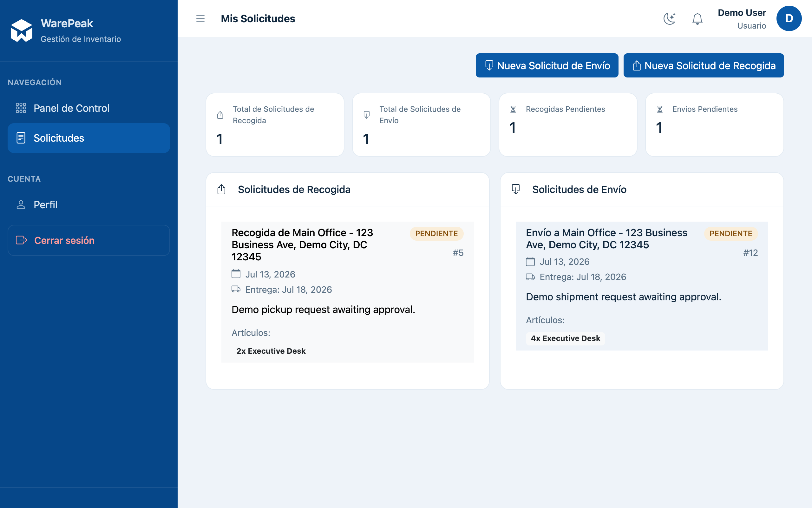Click the 2x Executive Desk item tag
The height and width of the screenshot is (508, 812).
(271, 351)
